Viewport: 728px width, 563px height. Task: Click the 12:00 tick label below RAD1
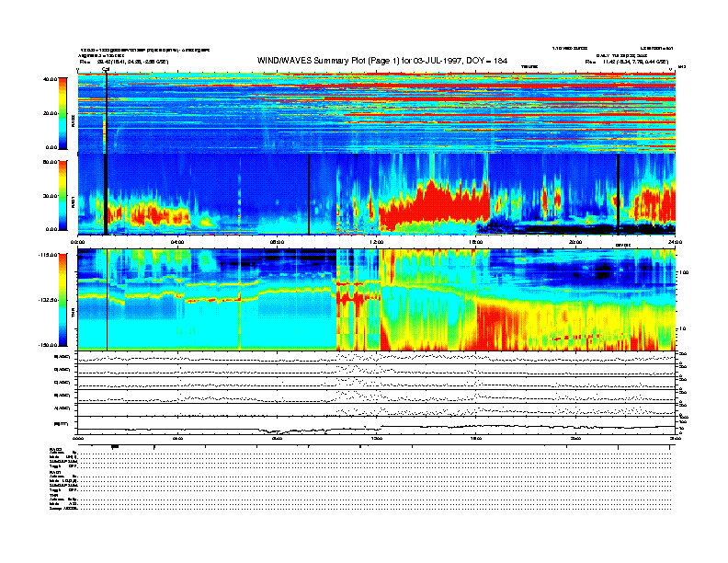[377, 242]
